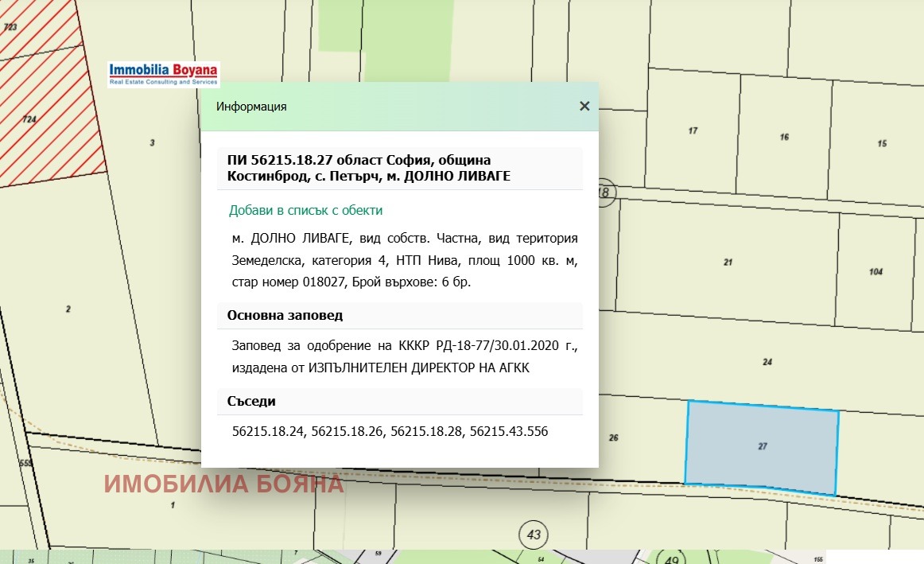Select the highlighted blue parcel 27
The width and height of the screenshot is (924, 564).
[x=761, y=447]
